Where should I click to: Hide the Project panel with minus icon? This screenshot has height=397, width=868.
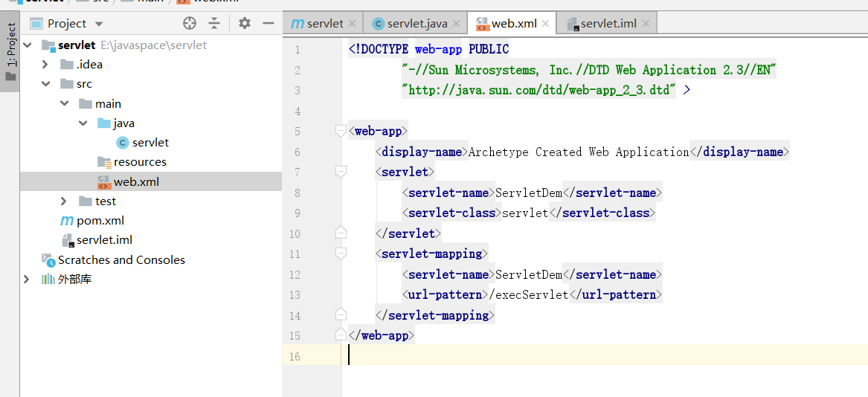click(269, 23)
